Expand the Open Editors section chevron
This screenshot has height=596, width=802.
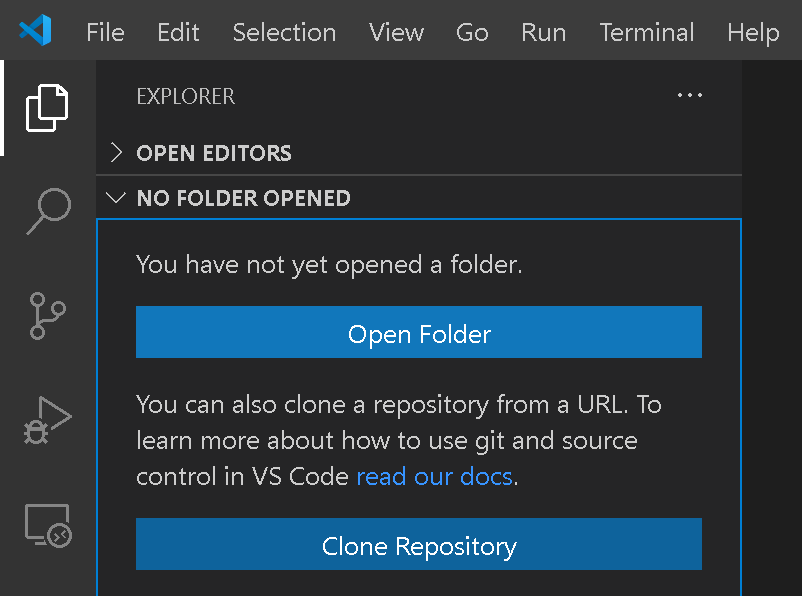[x=117, y=152]
